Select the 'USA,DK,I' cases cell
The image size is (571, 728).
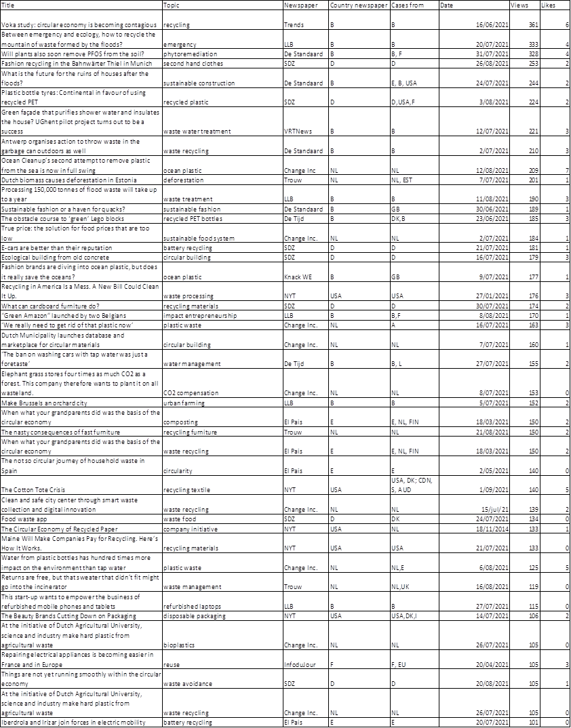click(415, 616)
